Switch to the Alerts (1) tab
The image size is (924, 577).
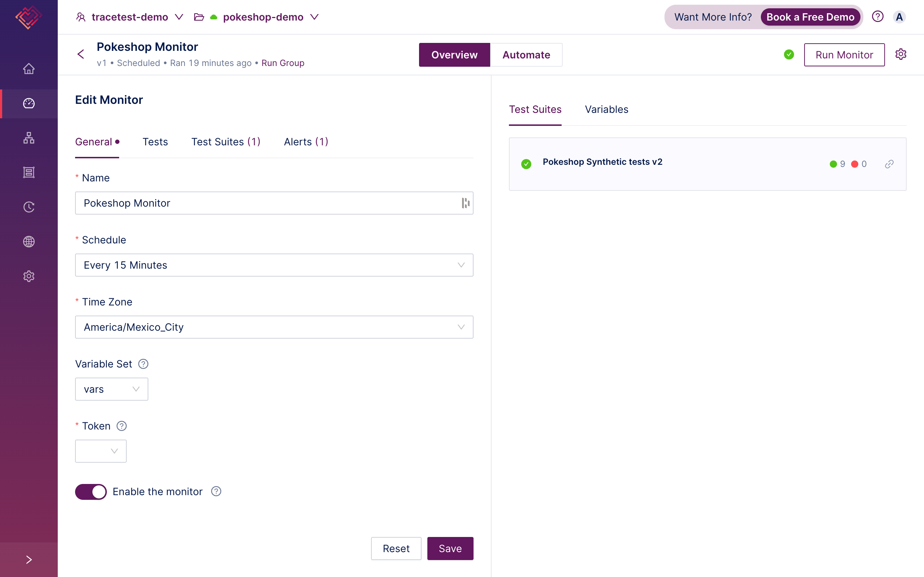[306, 142]
